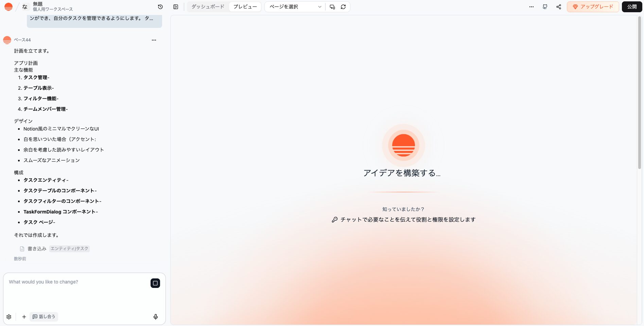Image resolution: width=644 pixels, height=326 pixels.
Task: Open the message options ellipsis menu
Action: point(154,40)
